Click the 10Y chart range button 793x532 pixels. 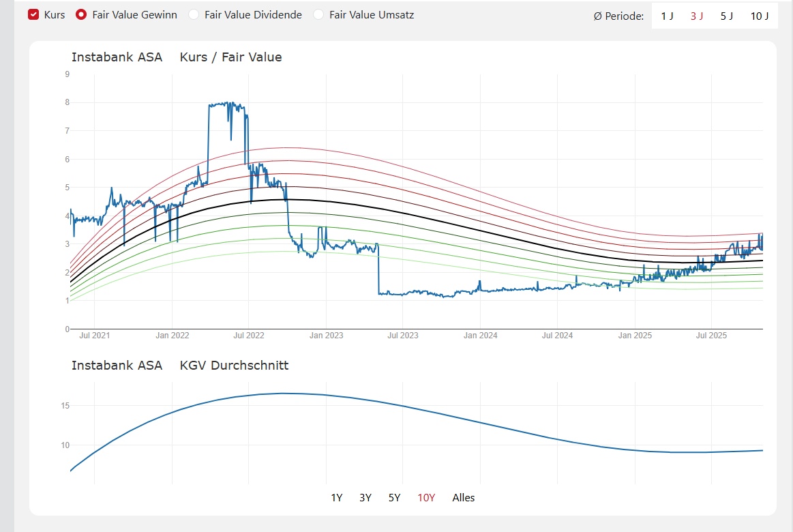click(x=426, y=497)
